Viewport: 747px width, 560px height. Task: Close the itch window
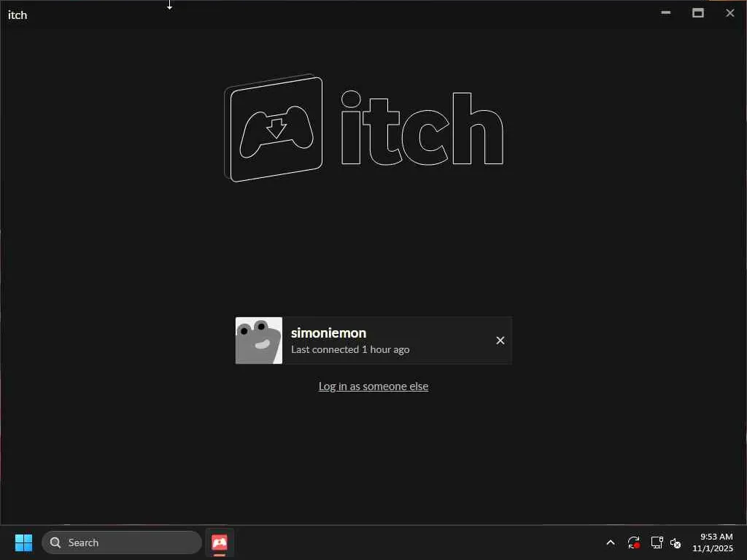[729, 13]
